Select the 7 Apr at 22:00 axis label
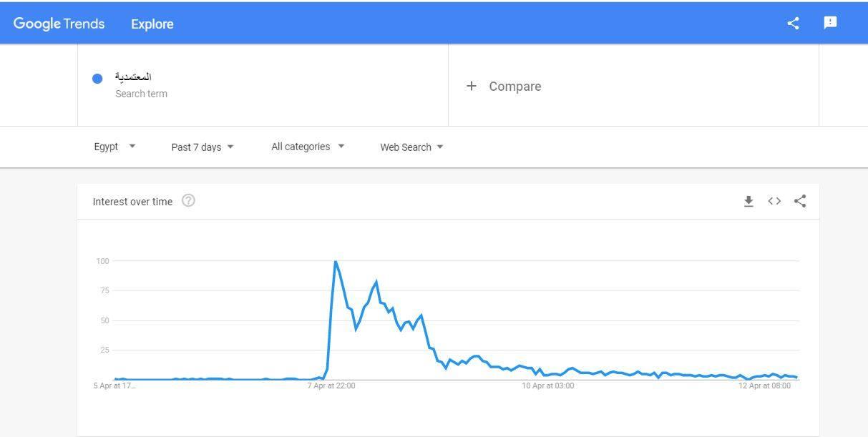This screenshot has height=437, width=868. click(x=331, y=386)
